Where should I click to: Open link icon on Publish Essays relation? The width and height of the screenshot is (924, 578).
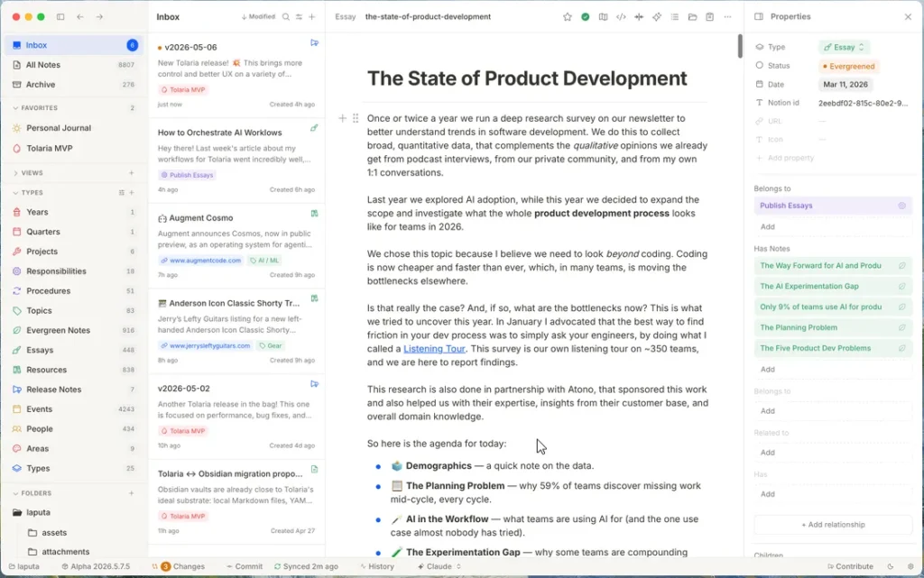tap(901, 206)
